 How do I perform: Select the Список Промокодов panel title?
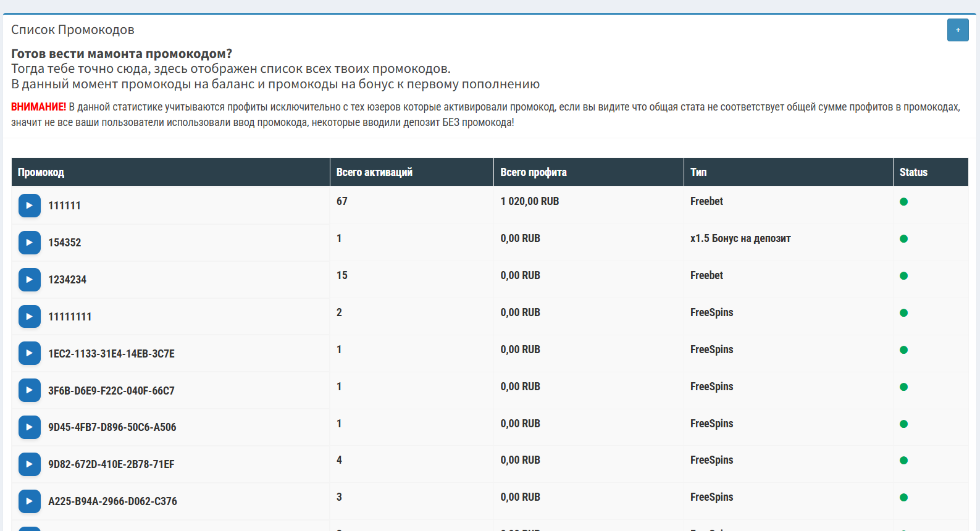[x=73, y=30]
